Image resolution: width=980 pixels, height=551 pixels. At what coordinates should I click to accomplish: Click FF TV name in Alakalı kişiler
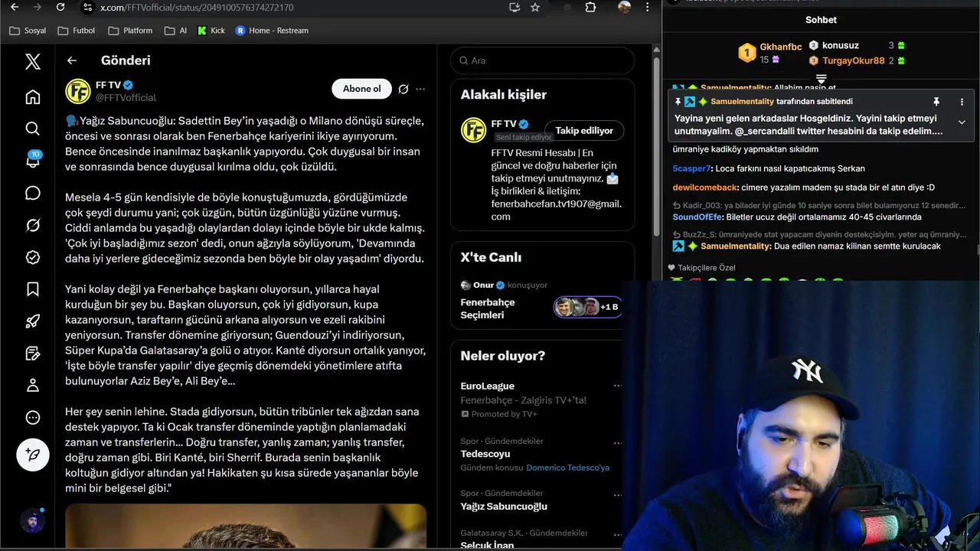(504, 124)
